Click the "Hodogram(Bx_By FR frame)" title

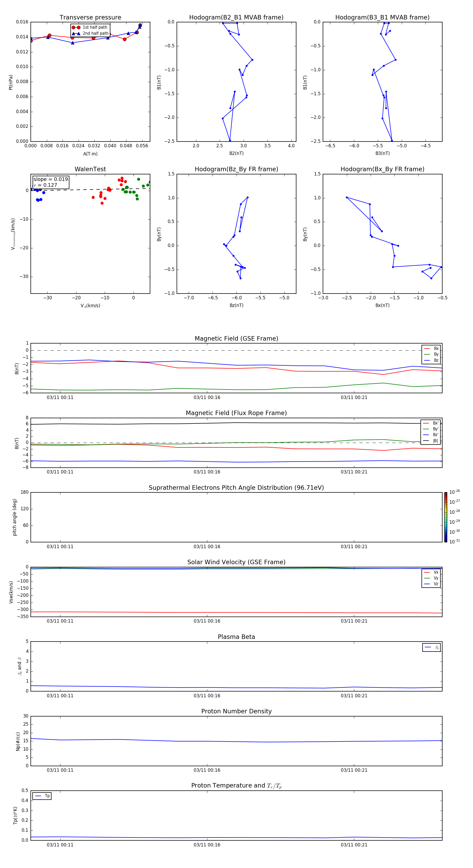pyautogui.click(x=382, y=169)
